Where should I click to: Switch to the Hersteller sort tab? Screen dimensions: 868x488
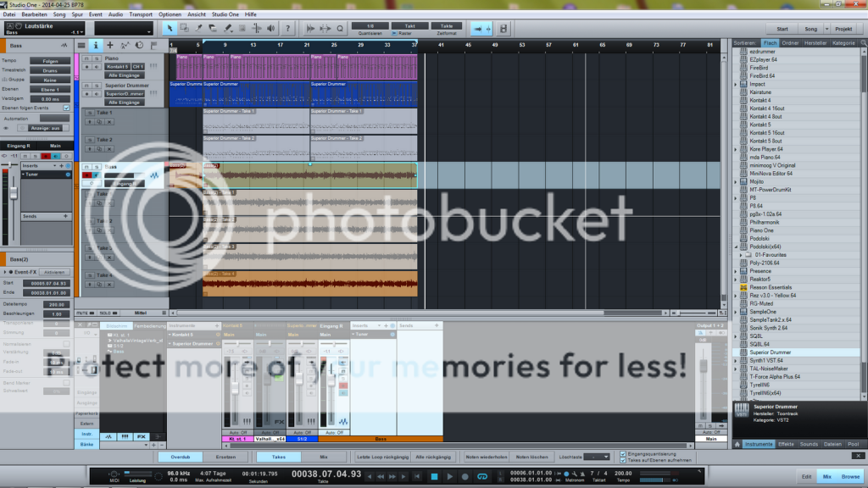pos(815,43)
